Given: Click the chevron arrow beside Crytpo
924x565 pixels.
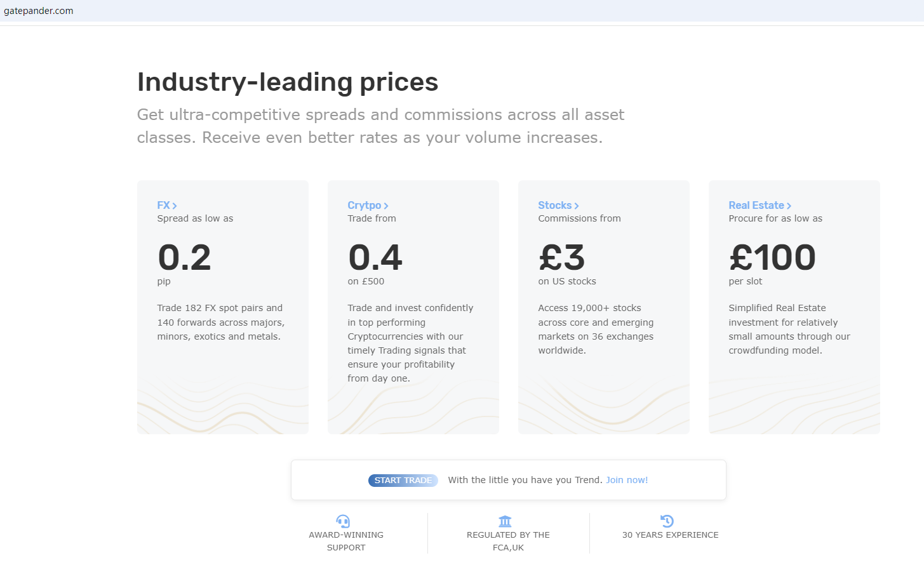Looking at the screenshot, I should tap(386, 206).
